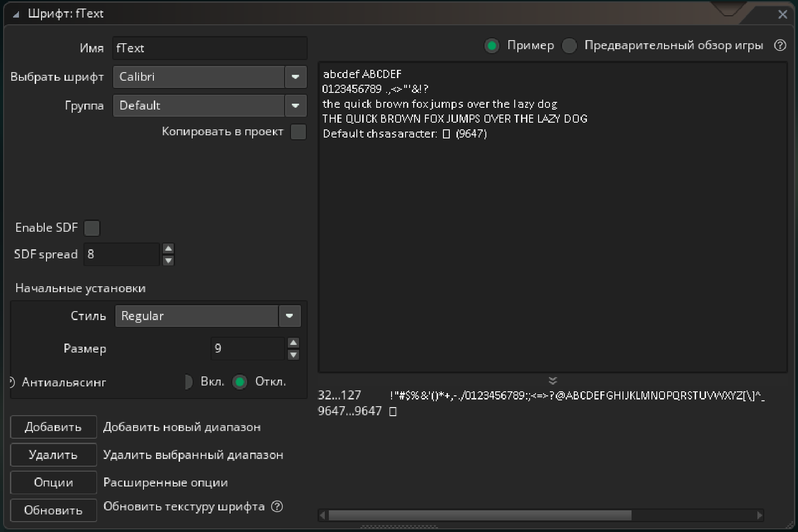The image size is (798, 532).
Task: Select the Пример radio button
Action: click(492, 46)
